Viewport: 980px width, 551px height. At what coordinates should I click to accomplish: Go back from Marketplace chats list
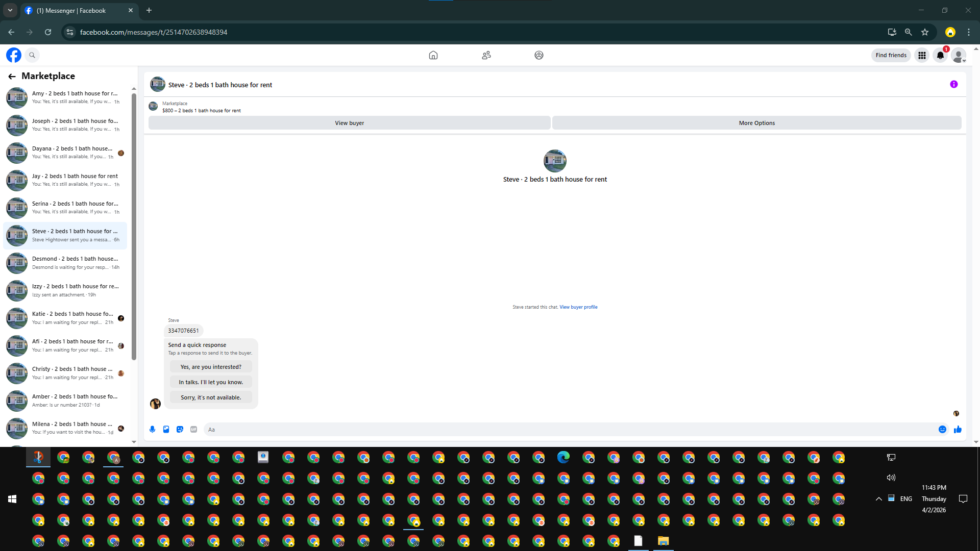[12, 77]
